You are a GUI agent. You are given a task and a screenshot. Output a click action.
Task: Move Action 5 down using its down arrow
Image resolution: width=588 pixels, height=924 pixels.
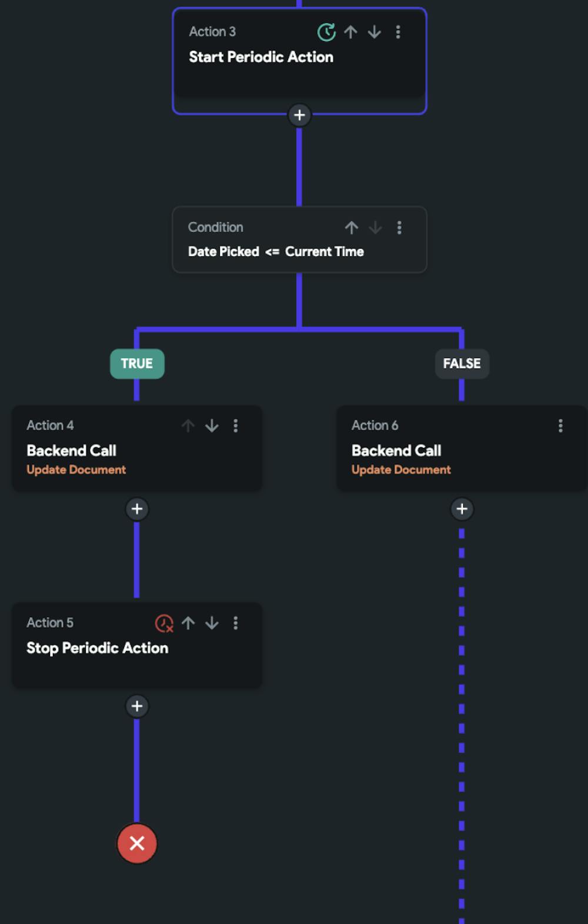[212, 623]
